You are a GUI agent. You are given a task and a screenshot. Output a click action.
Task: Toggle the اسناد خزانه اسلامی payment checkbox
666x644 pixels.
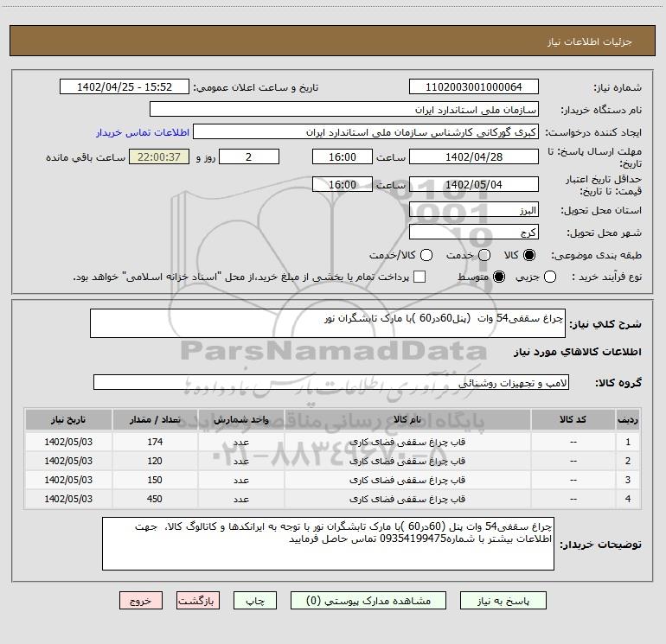click(419, 277)
